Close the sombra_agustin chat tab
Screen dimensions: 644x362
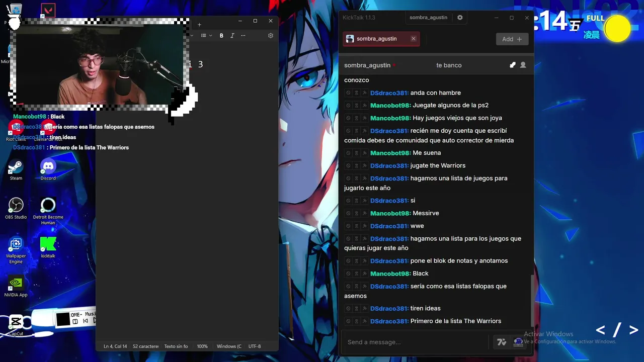(x=414, y=39)
